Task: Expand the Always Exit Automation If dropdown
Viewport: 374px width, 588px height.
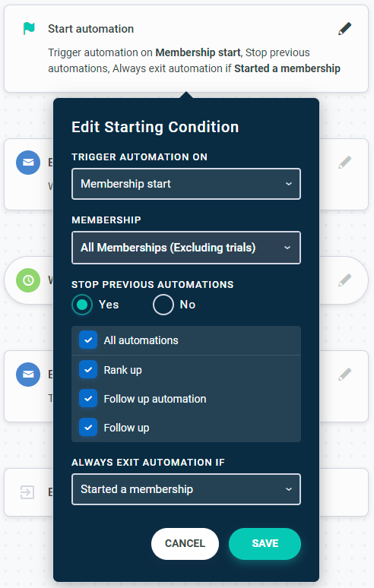Action: 186,489
